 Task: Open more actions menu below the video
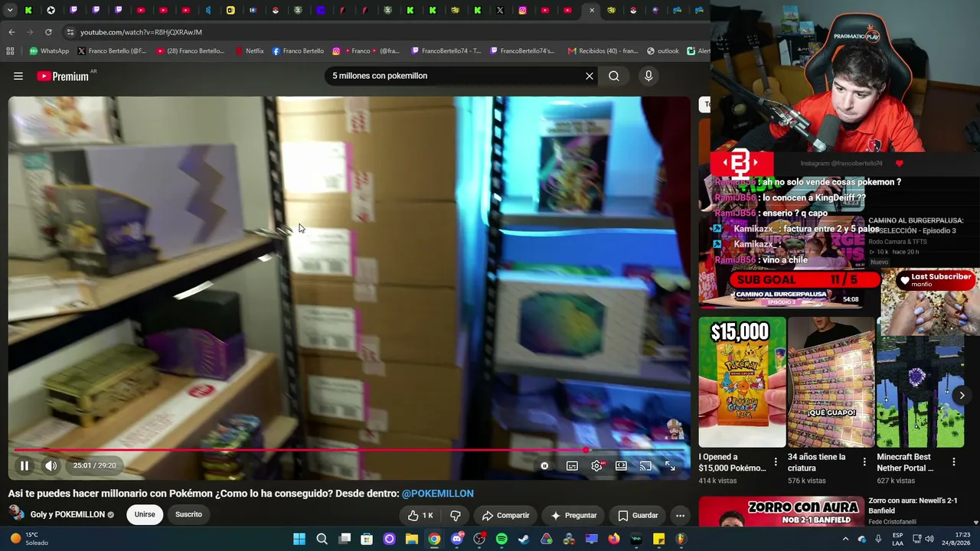click(x=680, y=515)
